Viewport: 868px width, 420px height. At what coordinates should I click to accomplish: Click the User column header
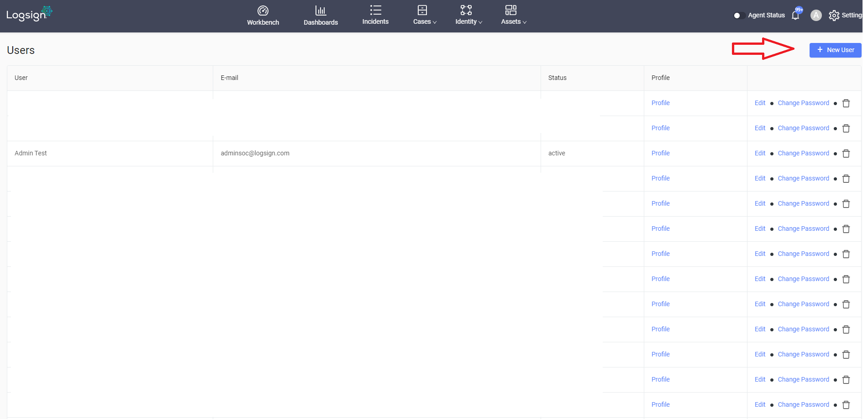coord(110,78)
